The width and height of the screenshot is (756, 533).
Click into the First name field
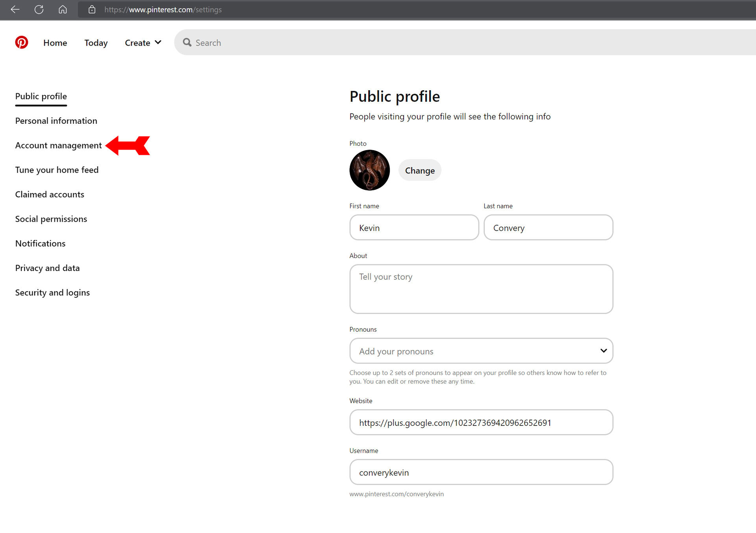(x=414, y=228)
